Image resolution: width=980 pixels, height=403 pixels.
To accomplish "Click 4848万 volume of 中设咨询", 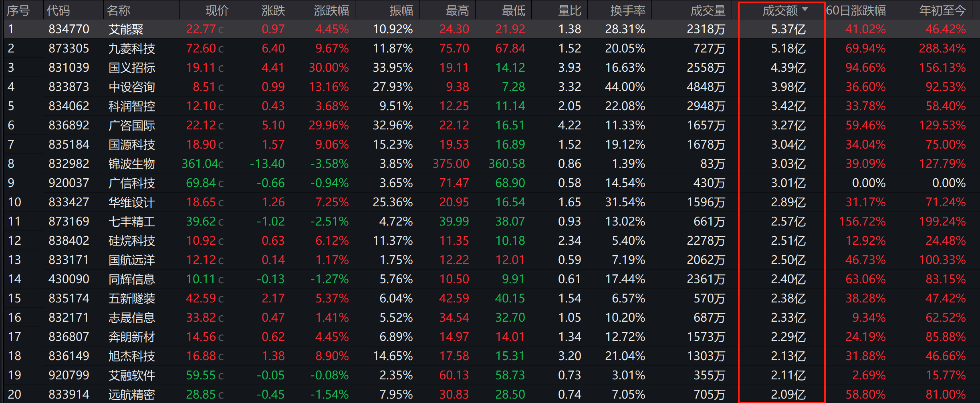I will (706, 87).
